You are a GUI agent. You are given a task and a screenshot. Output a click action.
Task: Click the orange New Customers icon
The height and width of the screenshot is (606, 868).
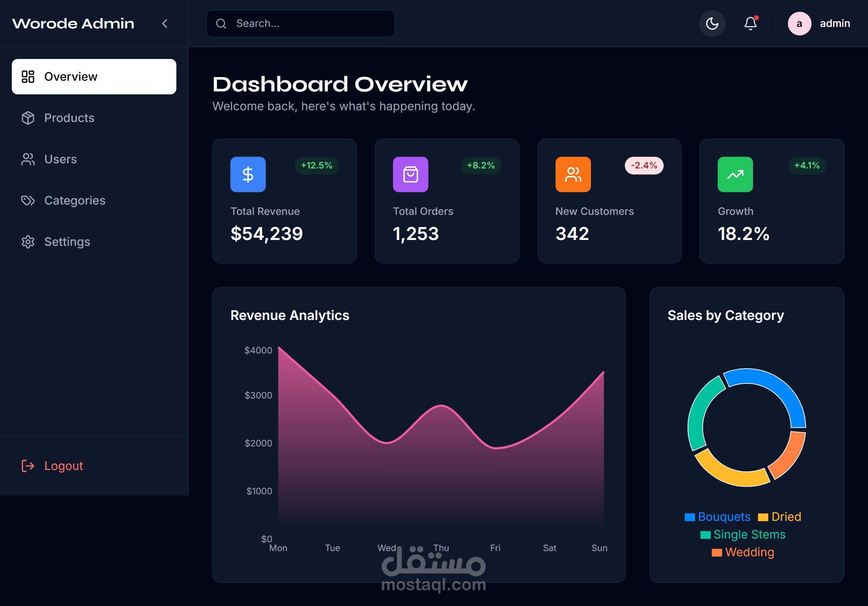tap(573, 174)
